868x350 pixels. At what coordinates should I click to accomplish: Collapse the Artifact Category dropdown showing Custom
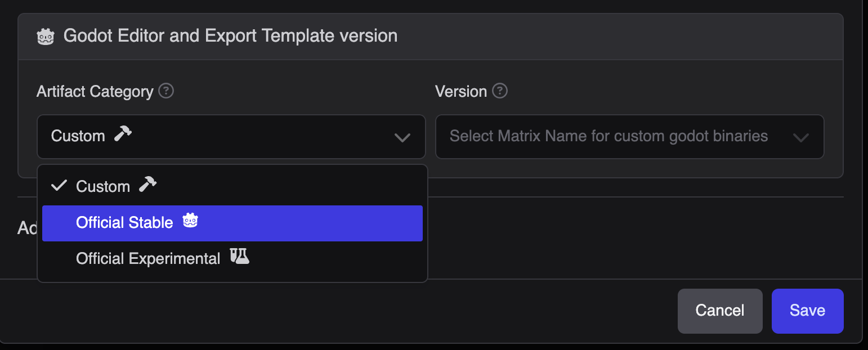pyautogui.click(x=231, y=137)
